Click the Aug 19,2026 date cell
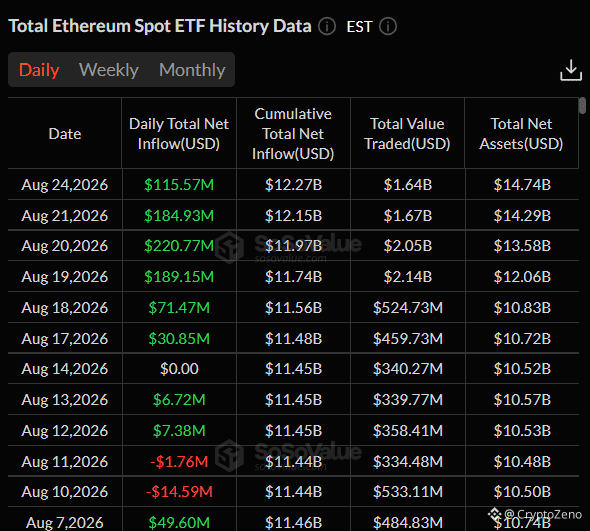 (x=65, y=277)
